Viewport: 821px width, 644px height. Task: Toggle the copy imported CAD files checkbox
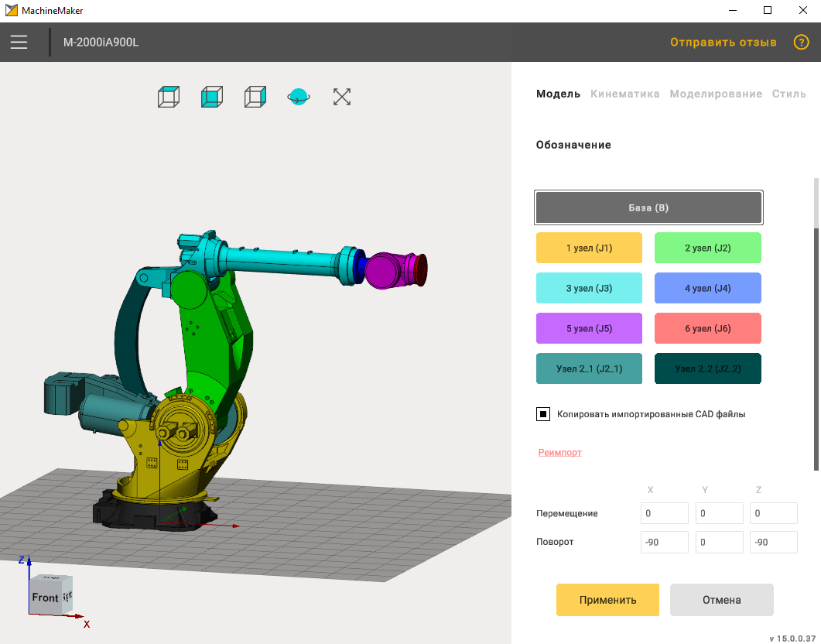(543, 414)
